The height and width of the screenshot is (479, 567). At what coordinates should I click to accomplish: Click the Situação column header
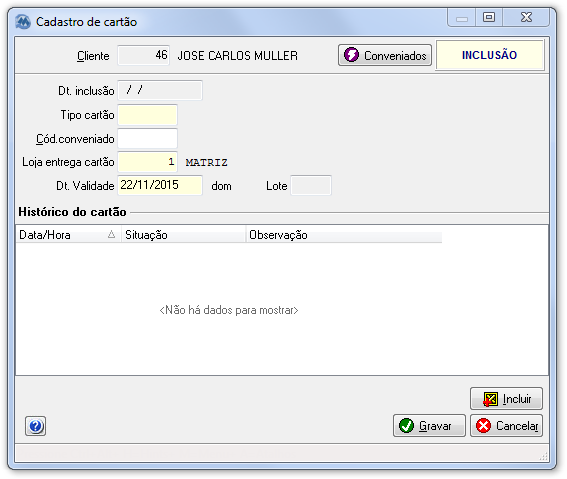pyautogui.click(x=184, y=235)
